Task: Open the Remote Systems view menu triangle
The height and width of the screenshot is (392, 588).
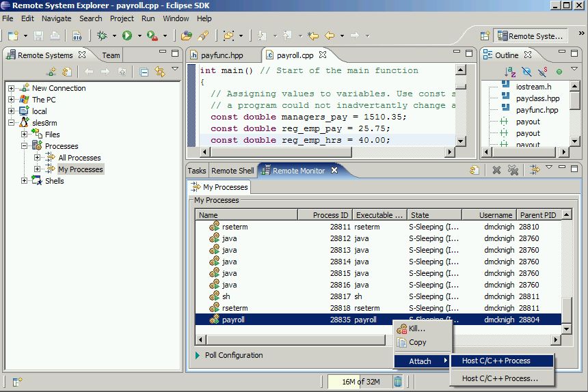Action: pyautogui.click(x=175, y=68)
